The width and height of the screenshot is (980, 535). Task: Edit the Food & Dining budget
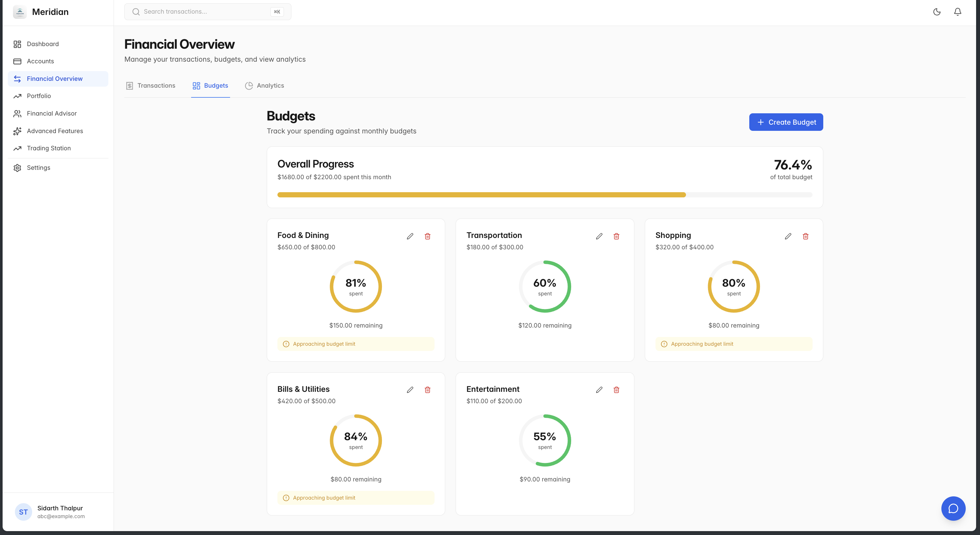point(410,236)
